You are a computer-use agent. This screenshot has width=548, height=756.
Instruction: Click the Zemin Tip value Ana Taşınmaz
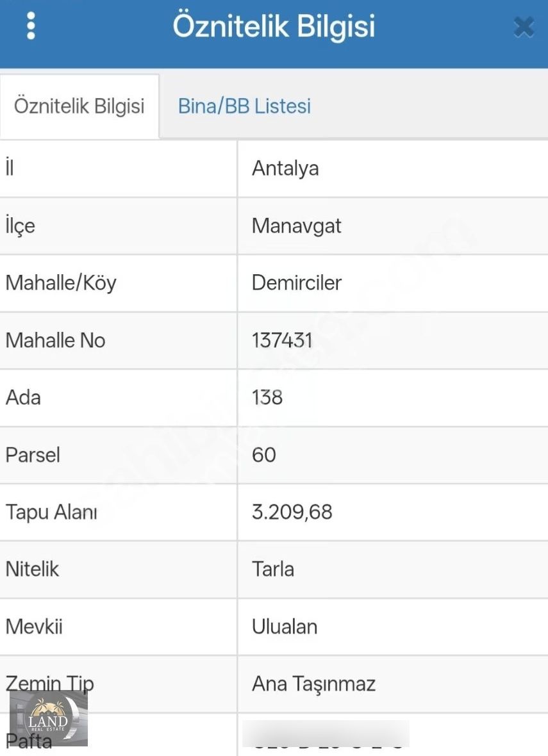pos(313,684)
